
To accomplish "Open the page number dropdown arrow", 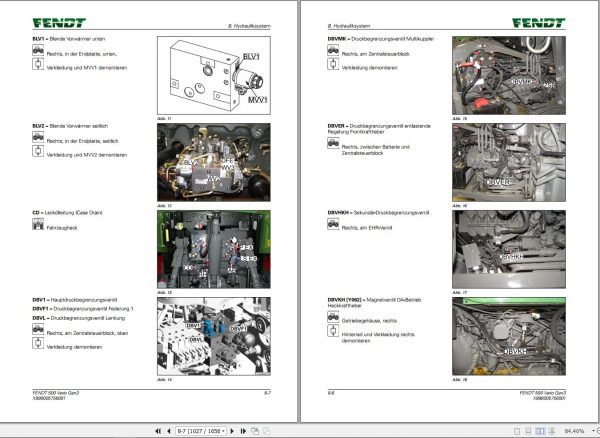I will click(224, 431).
